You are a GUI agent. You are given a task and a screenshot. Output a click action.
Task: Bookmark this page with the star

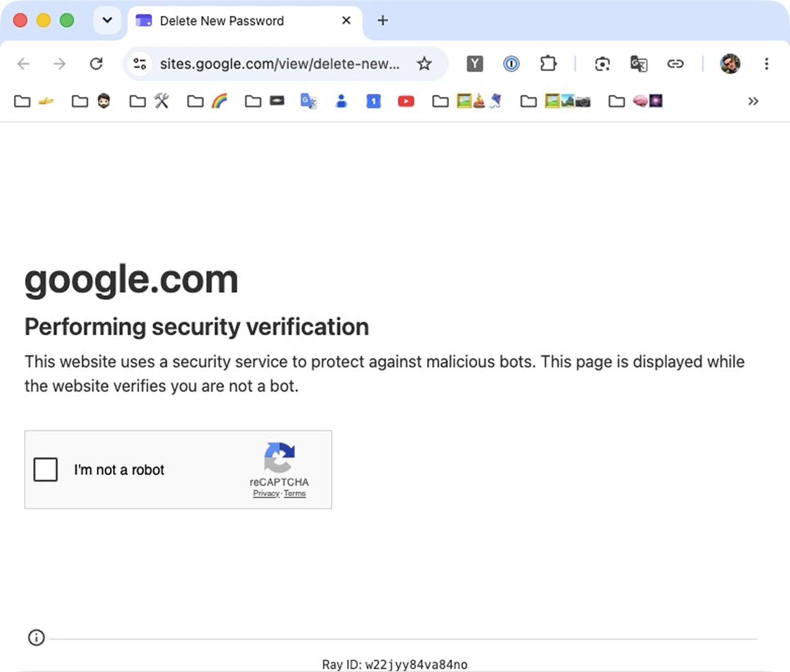tap(424, 64)
